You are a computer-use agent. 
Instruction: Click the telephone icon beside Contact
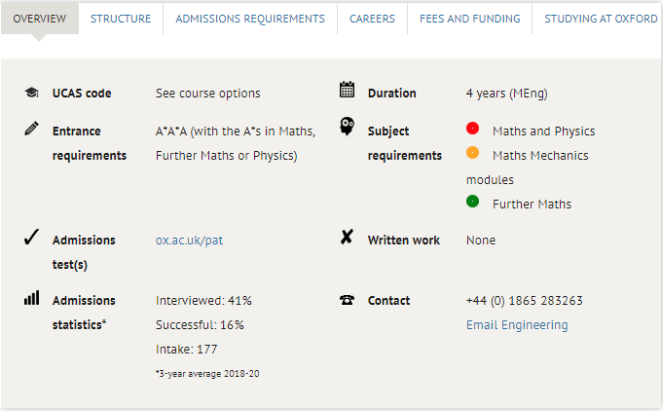(x=347, y=300)
